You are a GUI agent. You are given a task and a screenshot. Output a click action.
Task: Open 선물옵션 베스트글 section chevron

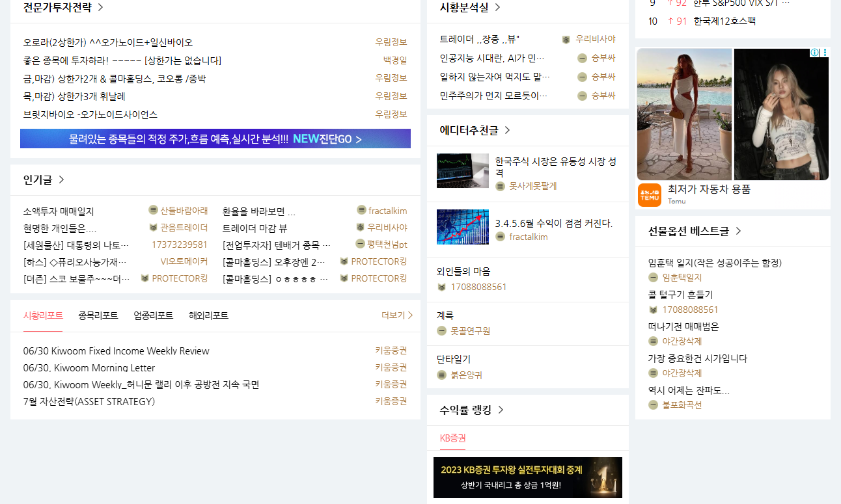point(738,231)
